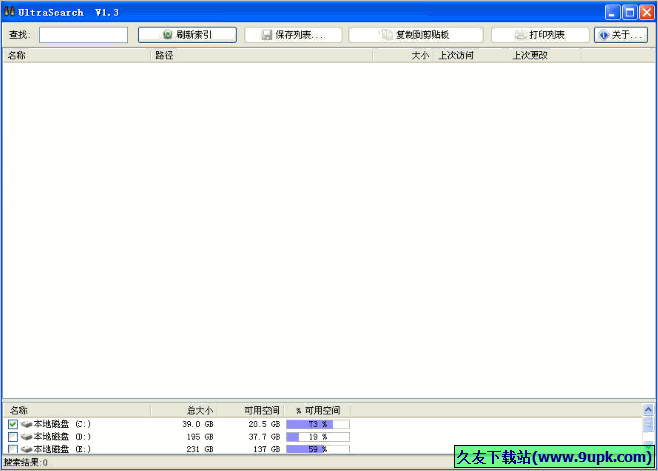
Task: Click the 28.5 GB free space cell
Action: click(x=264, y=424)
